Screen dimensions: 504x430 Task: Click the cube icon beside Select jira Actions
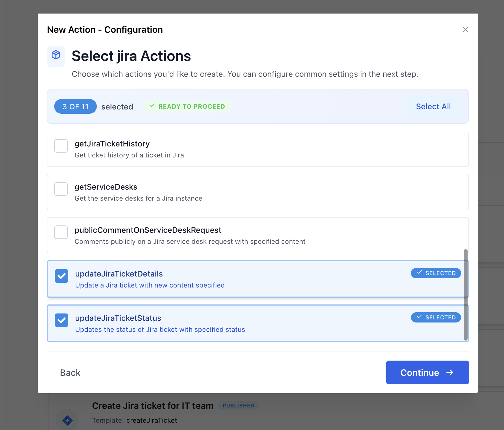[x=56, y=55]
